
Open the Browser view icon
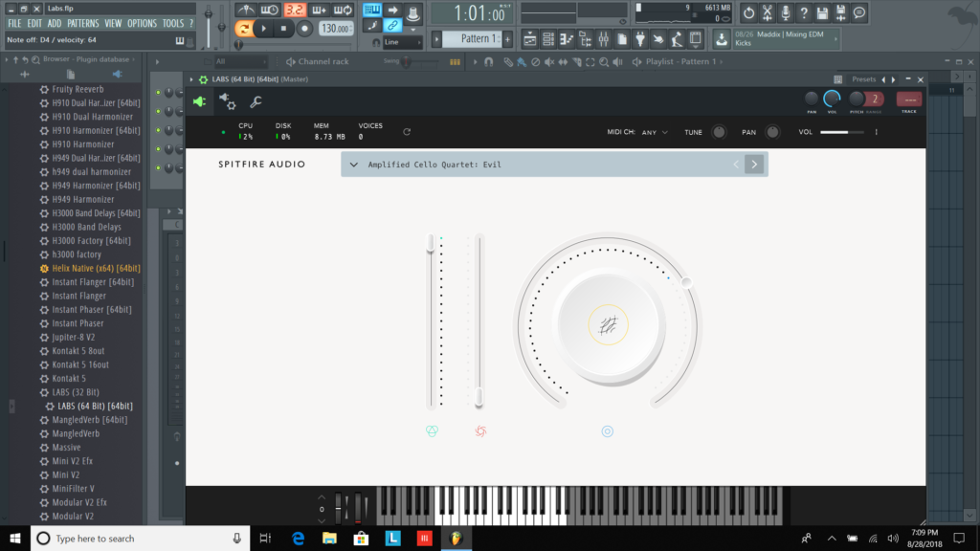585,39
